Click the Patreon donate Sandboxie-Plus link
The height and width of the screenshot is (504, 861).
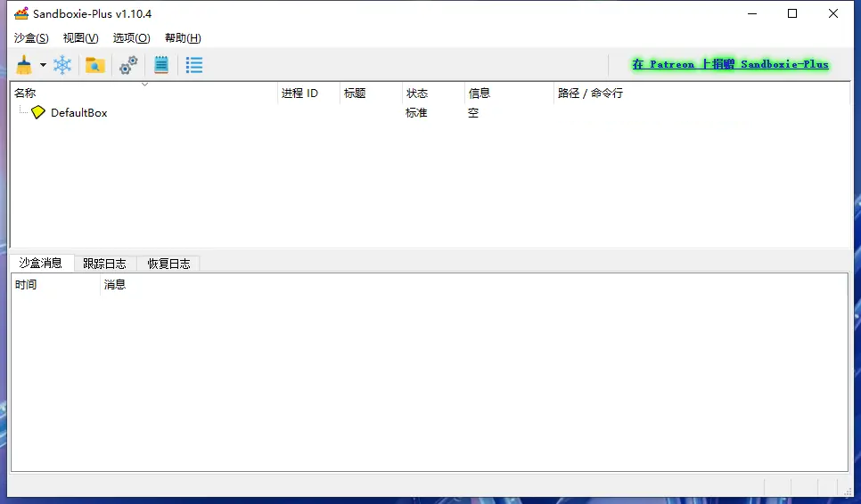pos(730,64)
